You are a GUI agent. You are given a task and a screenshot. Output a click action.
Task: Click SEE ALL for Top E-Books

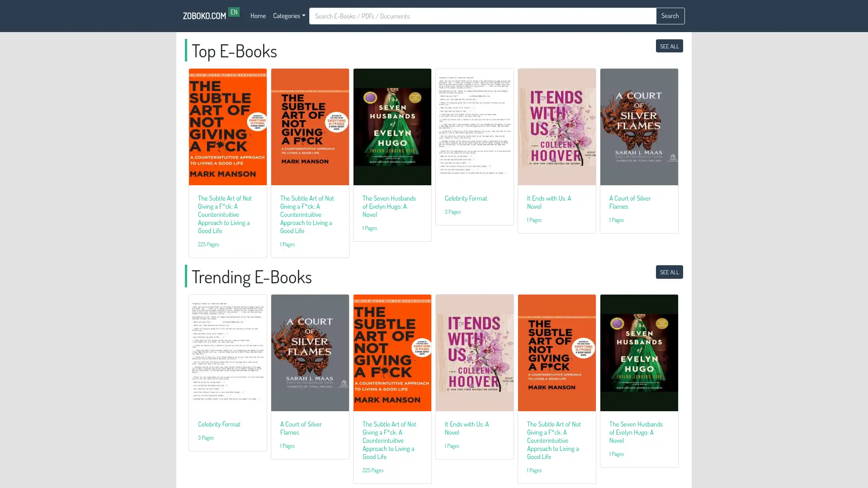click(x=670, y=46)
